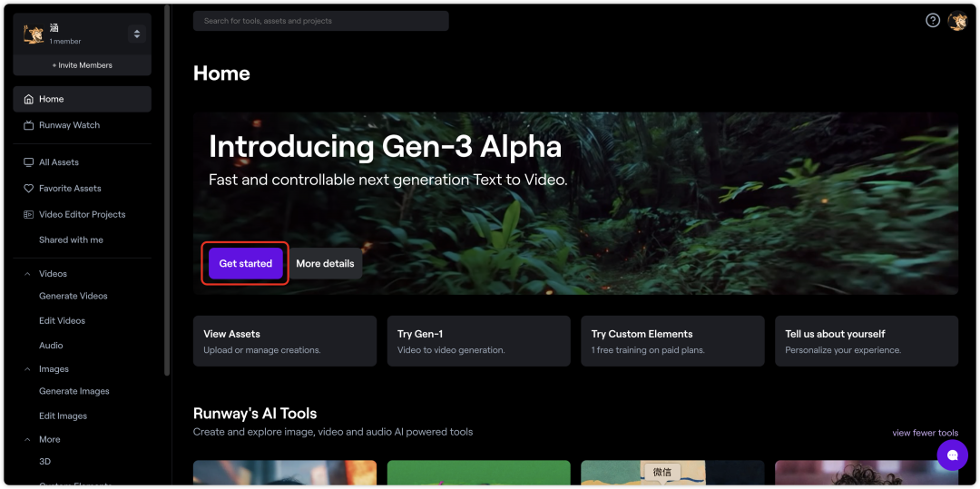Viewport: 980px width, 489px height.
Task: Open the Try Custom Elements card
Action: coord(672,341)
